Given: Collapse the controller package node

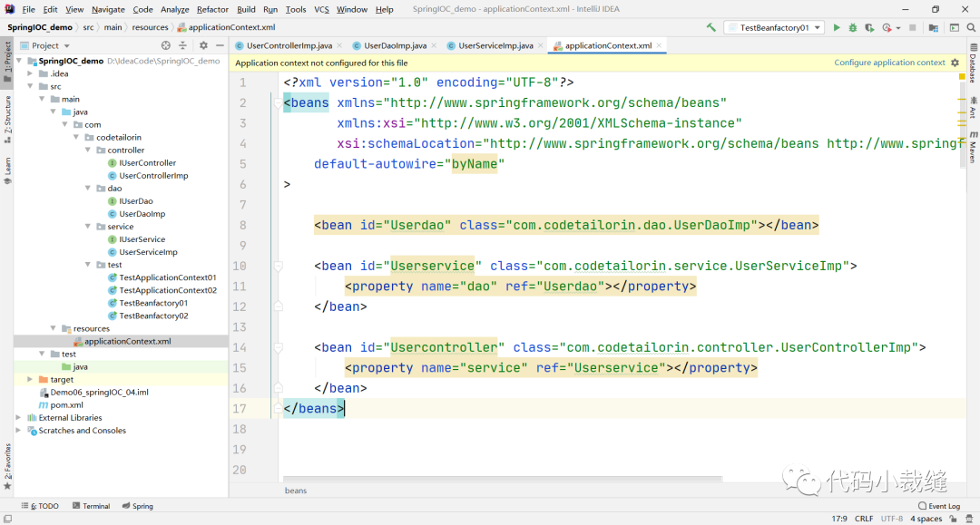Looking at the screenshot, I should [x=88, y=151].
